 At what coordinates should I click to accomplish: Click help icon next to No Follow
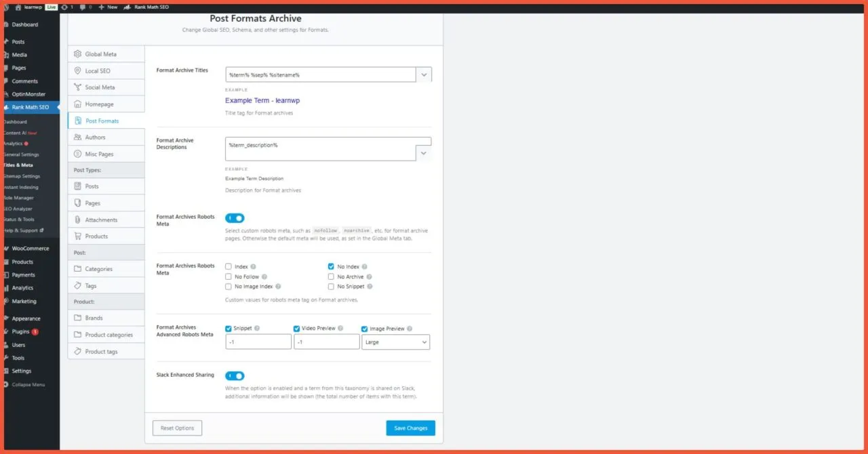point(264,277)
